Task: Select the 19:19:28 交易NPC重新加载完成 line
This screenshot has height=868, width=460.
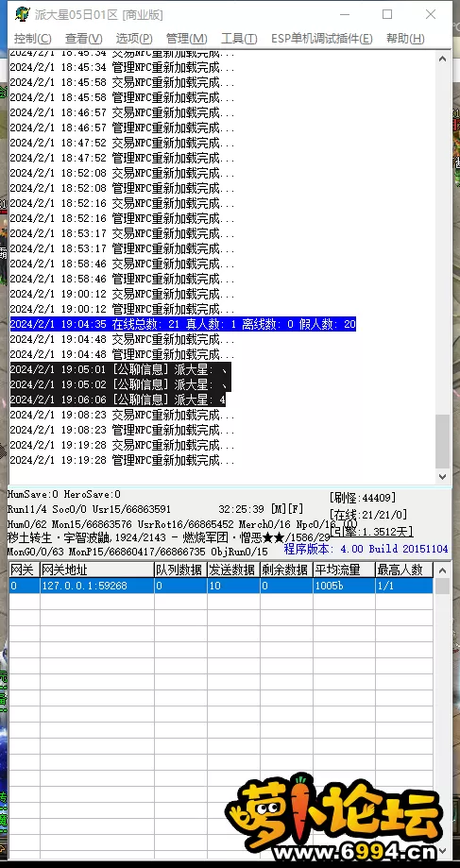Action: (x=123, y=445)
